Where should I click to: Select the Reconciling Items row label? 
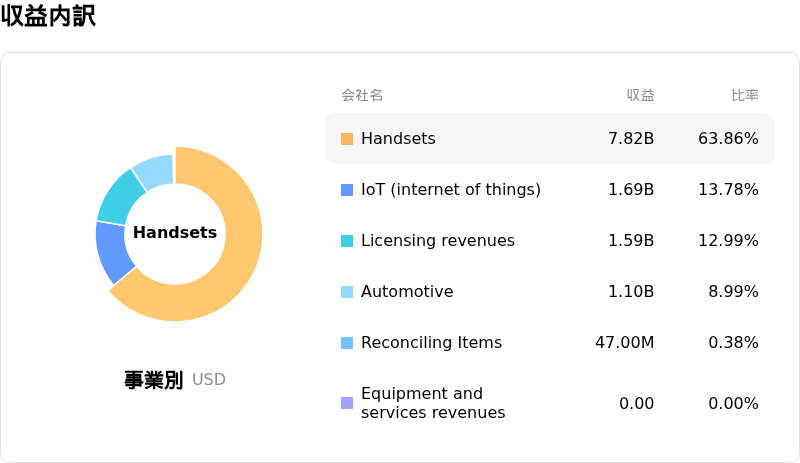[x=431, y=343]
